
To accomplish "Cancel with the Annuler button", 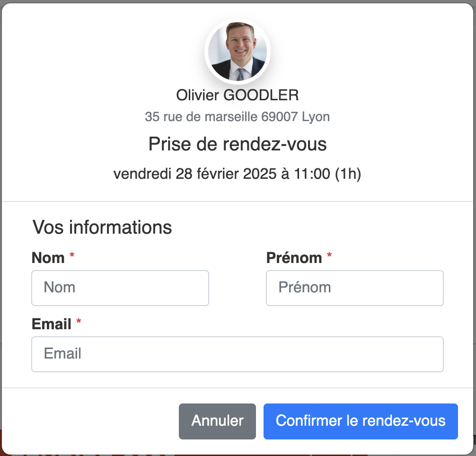I will (x=217, y=421).
